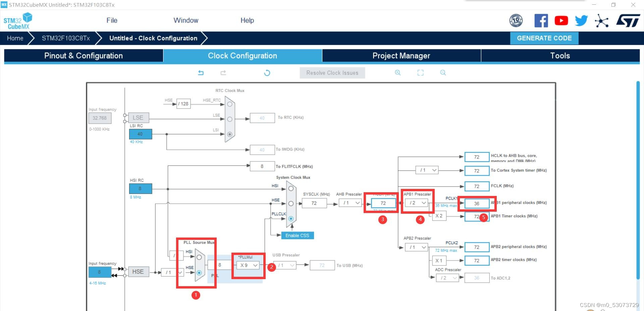The image size is (644, 311).
Task: Select HSE_RTC radio in RTC Clock Mux
Action: click(230, 104)
